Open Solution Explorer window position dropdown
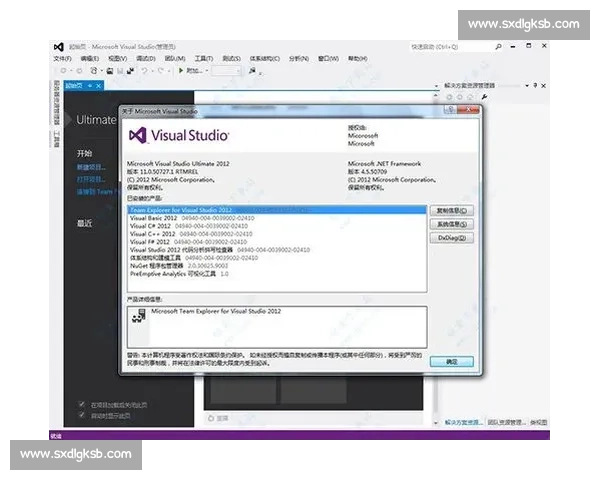 (x=527, y=85)
